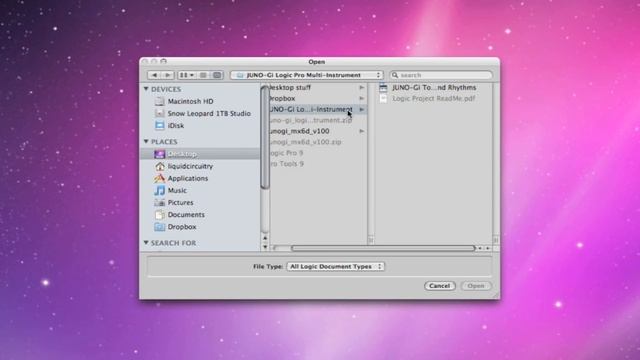Select Macintosh HD drive icon
The height and width of the screenshot is (360, 640).
pyautogui.click(x=160, y=101)
